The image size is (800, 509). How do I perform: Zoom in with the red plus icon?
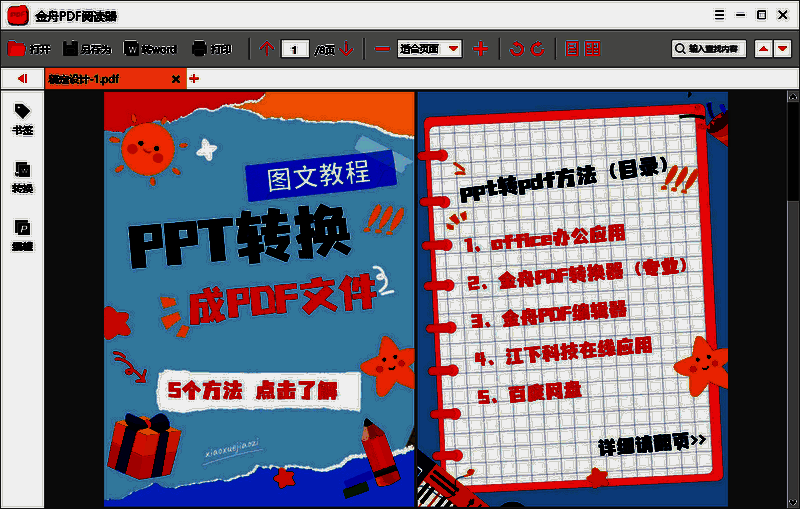[480, 49]
